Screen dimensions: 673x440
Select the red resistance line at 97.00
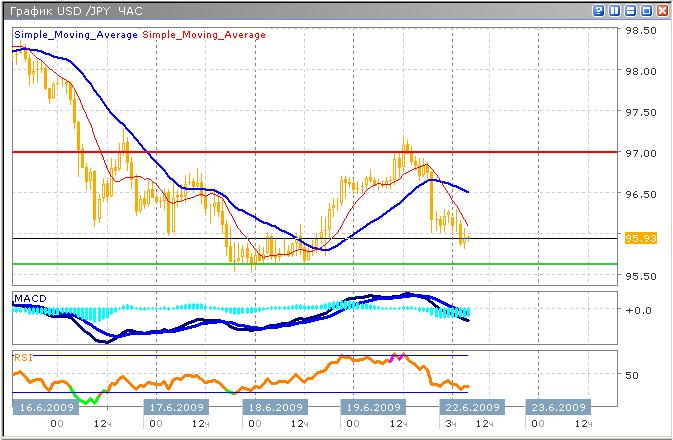[300, 152]
